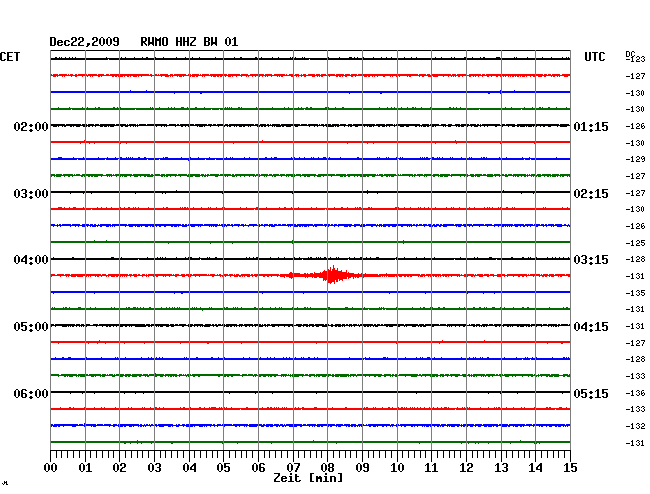
Task: Click the DC value -125
Action: 635,243
